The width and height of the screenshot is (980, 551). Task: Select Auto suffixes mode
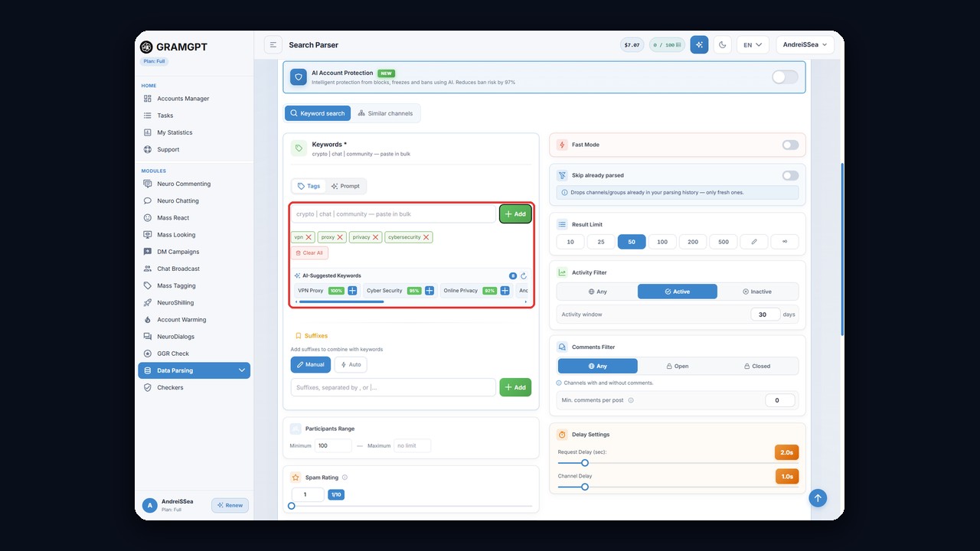(x=351, y=364)
